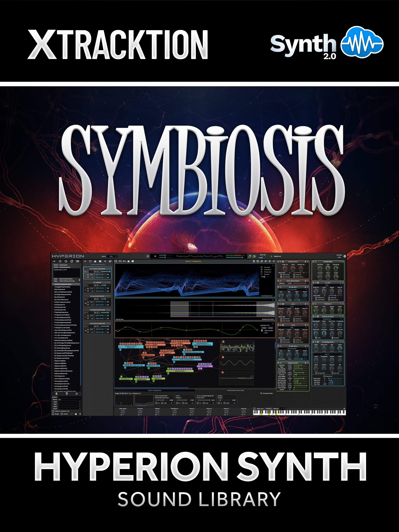Click the download arrow above the keyboard

click(345, 409)
